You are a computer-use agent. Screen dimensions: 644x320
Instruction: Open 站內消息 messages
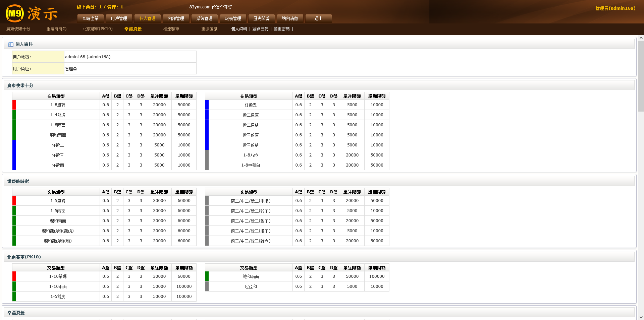290,18
